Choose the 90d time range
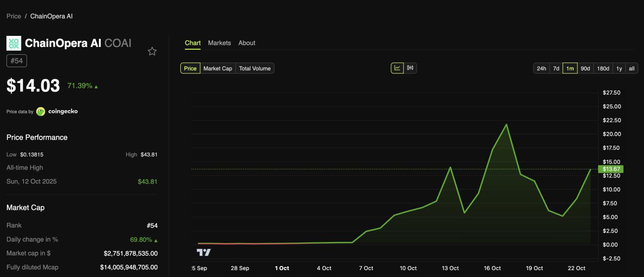 point(585,68)
